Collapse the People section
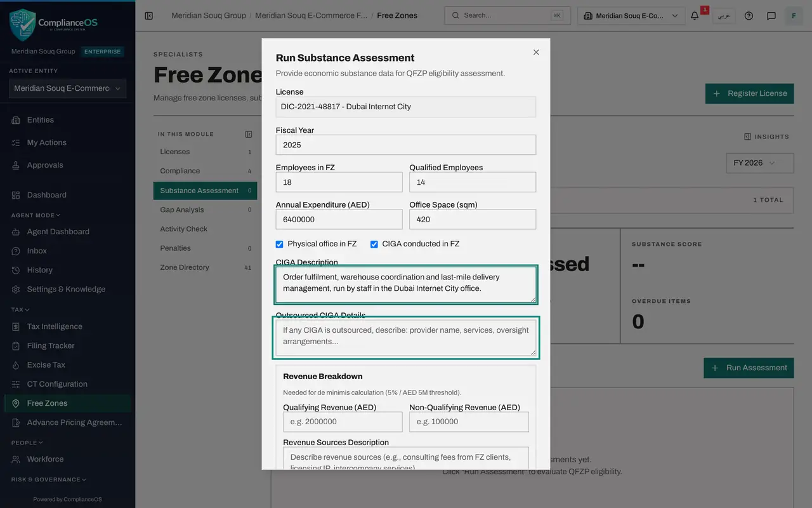This screenshot has width=812, height=508. (x=27, y=443)
